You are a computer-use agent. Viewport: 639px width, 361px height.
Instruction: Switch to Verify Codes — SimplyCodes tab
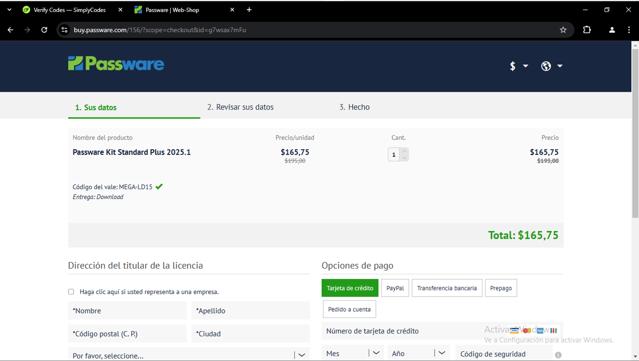(x=69, y=10)
